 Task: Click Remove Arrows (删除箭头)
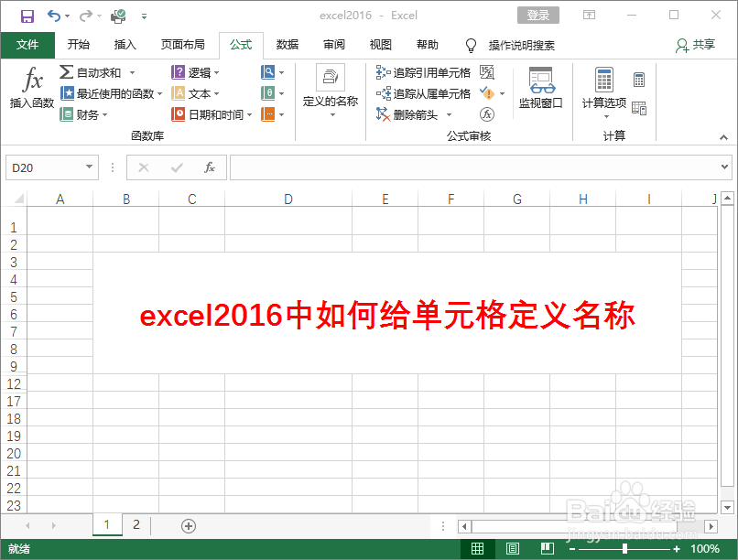[x=407, y=114]
